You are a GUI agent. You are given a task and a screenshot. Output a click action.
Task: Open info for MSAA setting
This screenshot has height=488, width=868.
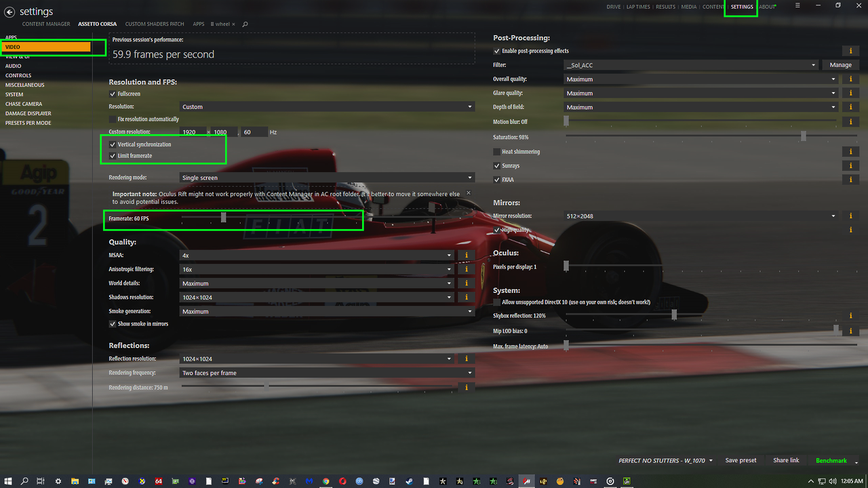click(x=466, y=256)
